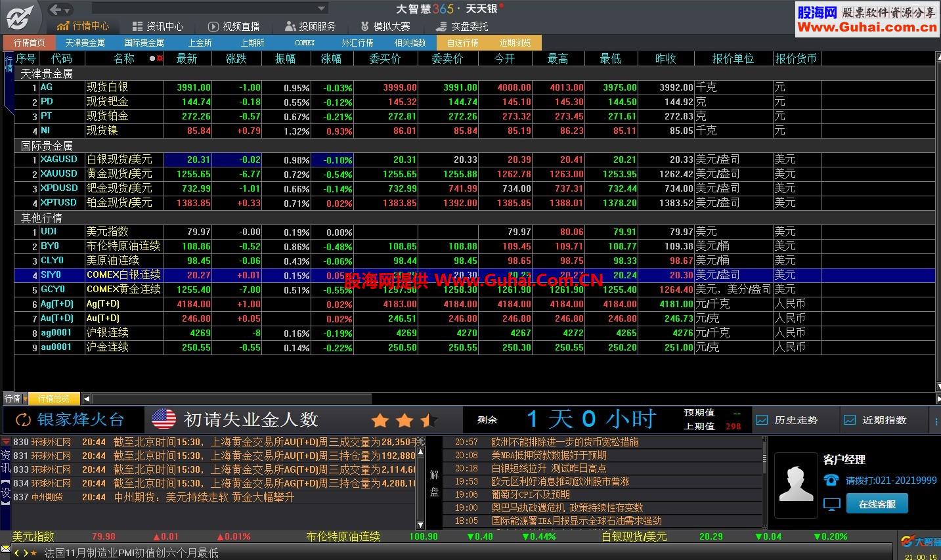Switch to the COMEX tab
941x560 pixels.
(305, 43)
